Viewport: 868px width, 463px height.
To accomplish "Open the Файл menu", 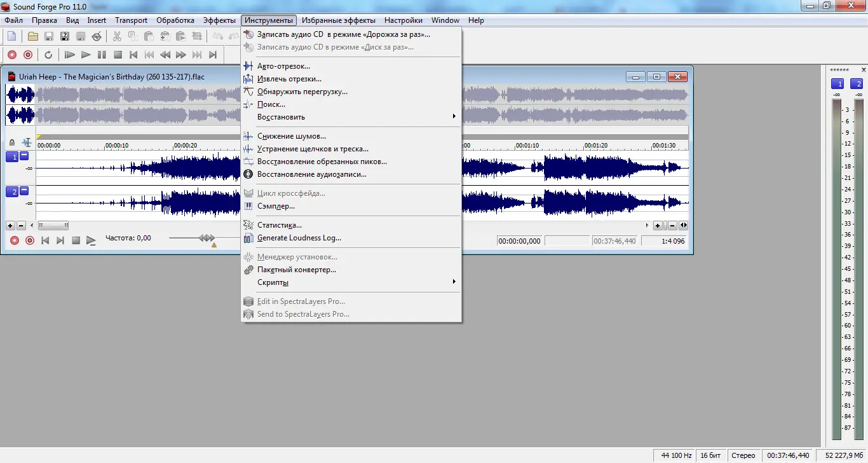I will [x=13, y=20].
